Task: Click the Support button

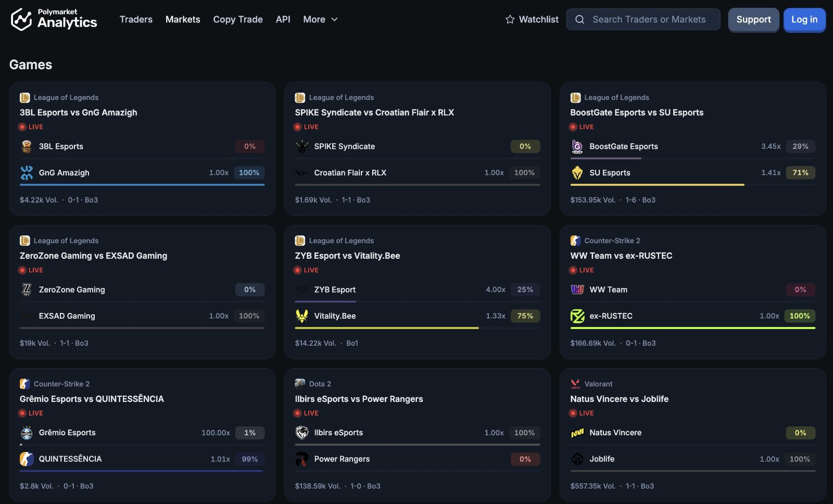Action: [753, 19]
